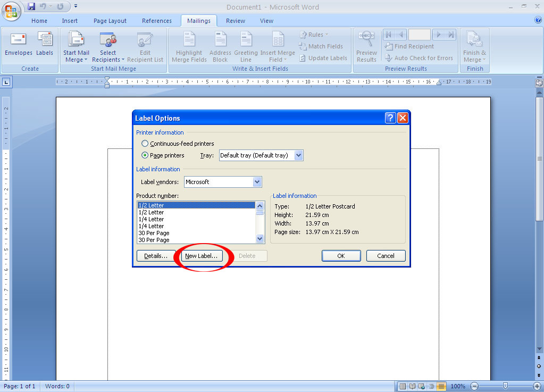Click Auto Check for Errors
The width and height of the screenshot is (544, 392).
[x=419, y=58]
